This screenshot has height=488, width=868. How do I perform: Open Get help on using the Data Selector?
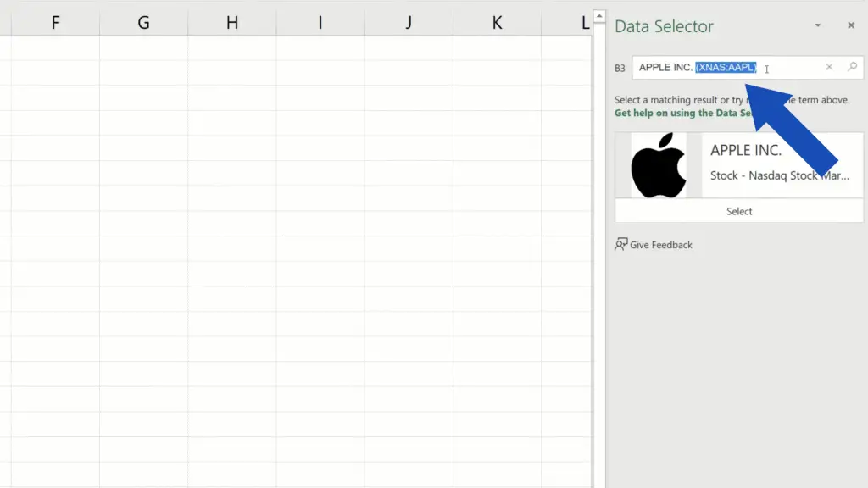tap(684, 113)
